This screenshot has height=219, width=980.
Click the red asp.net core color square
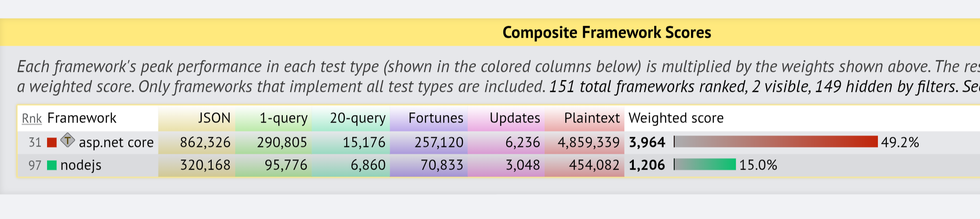tap(52, 143)
